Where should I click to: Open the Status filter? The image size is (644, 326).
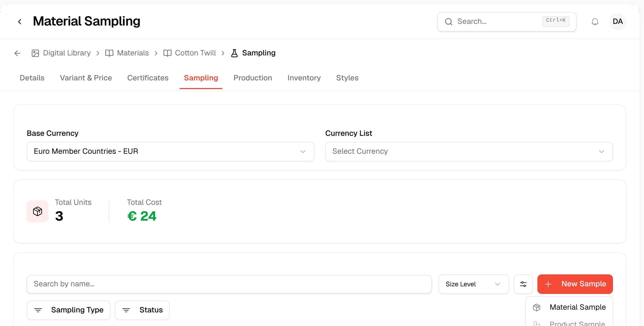pos(142,310)
